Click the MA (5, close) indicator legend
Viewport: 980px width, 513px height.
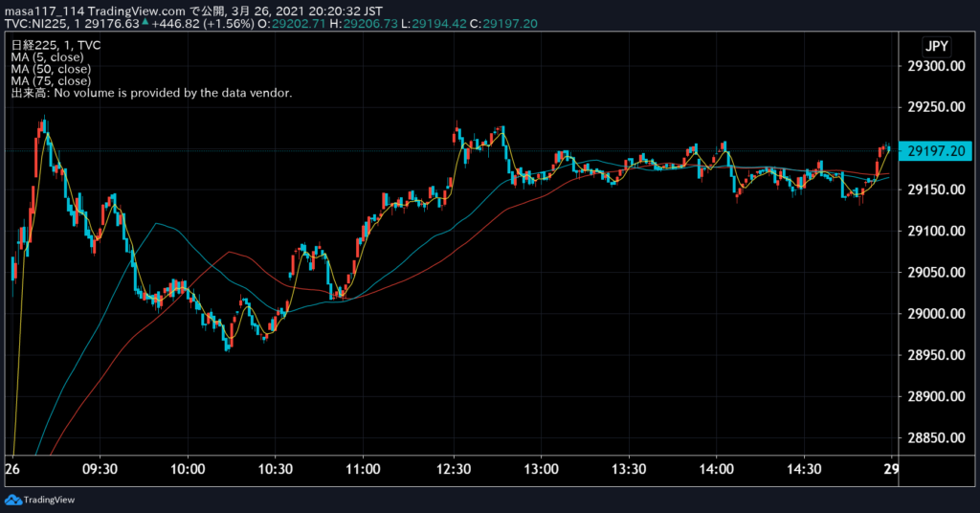click(x=47, y=57)
